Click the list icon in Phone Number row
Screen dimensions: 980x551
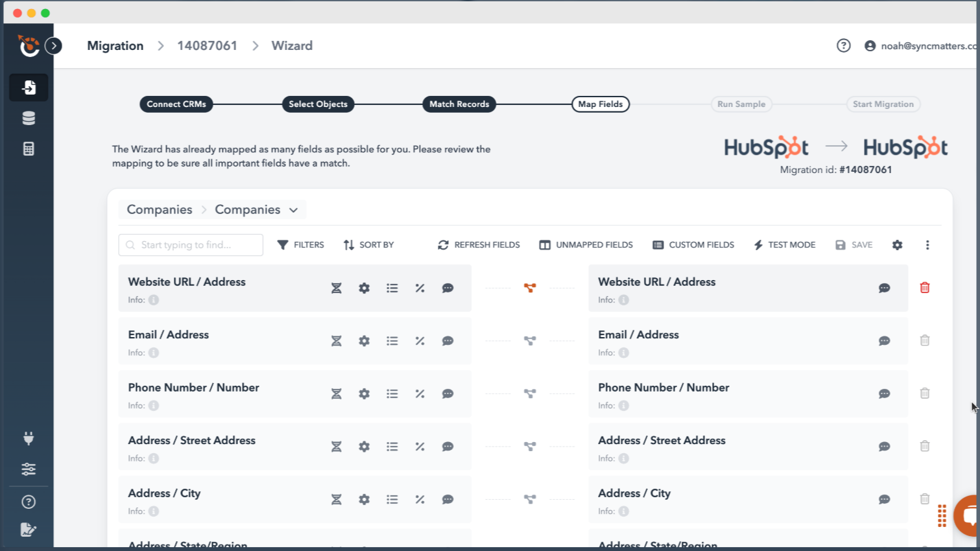pyautogui.click(x=392, y=393)
